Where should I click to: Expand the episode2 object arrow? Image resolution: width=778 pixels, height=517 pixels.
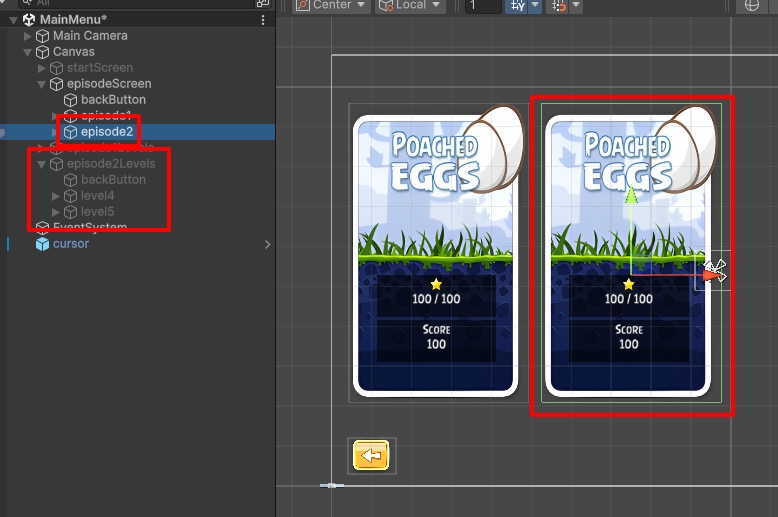tap(55, 132)
